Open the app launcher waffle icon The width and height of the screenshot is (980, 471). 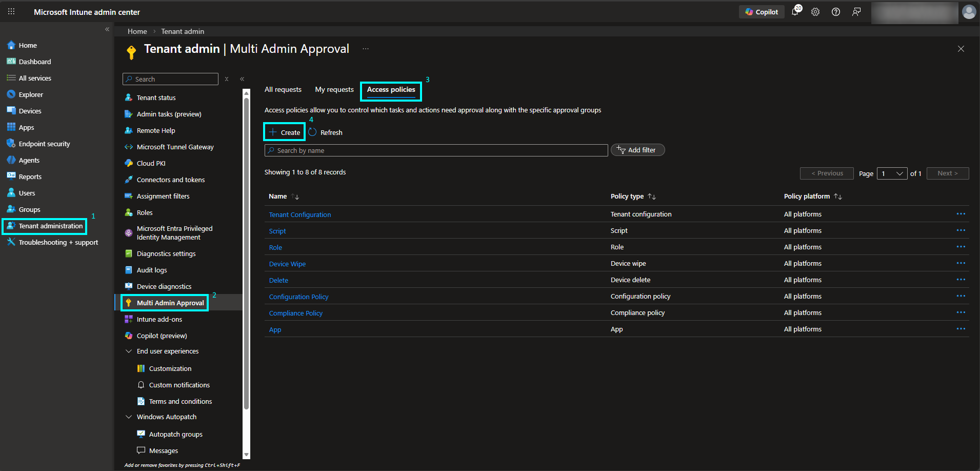[x=11, y=12]
